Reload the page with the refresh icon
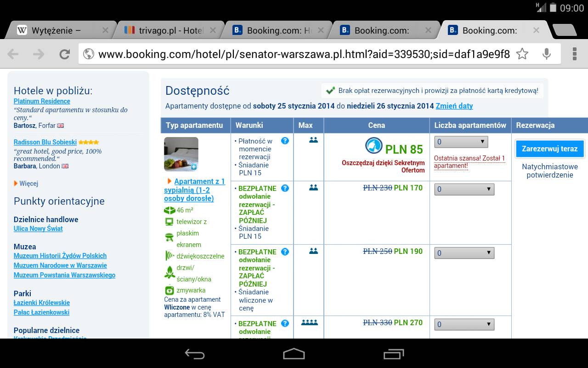 pyautogui.click(x=64, y=54)
